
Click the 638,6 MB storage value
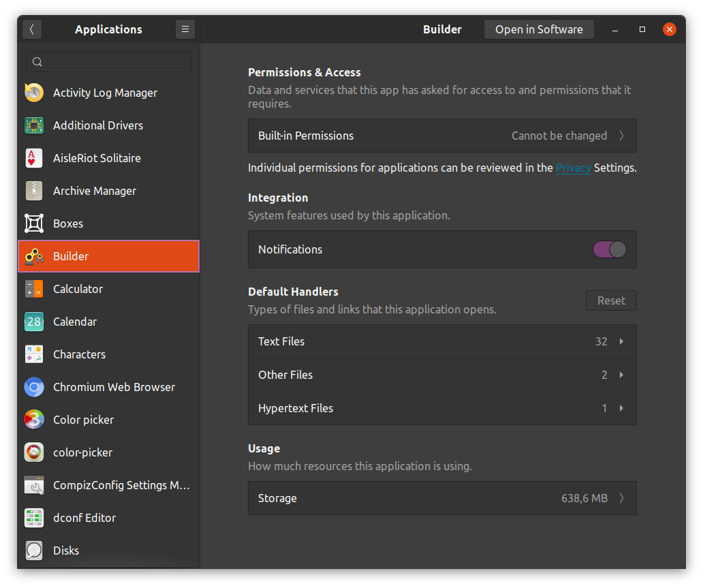tap(584, 498)
